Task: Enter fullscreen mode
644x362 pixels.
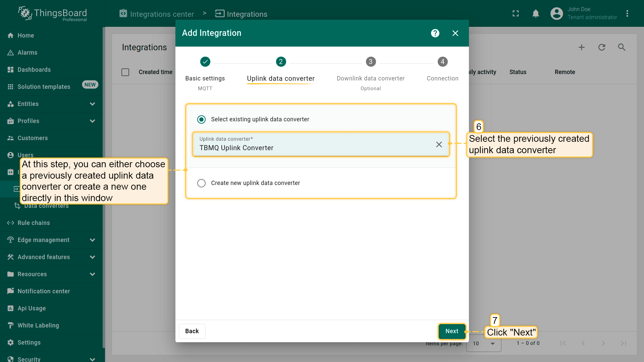Action: coord(516,13)
